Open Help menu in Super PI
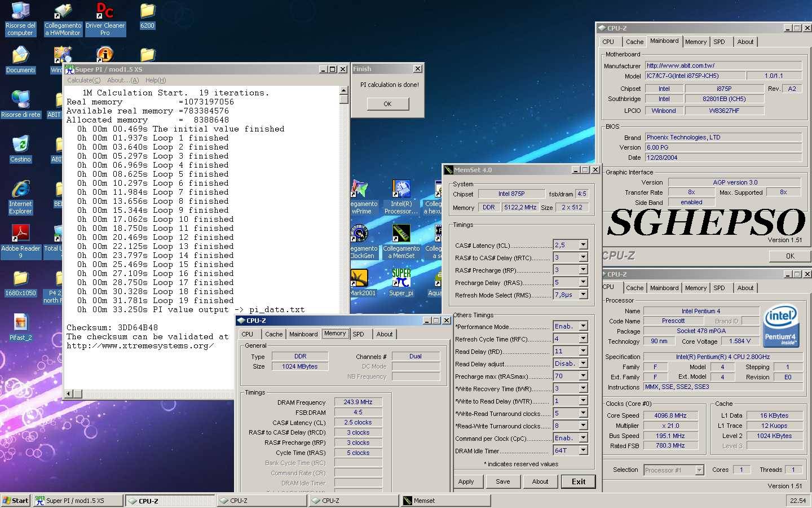The height and width of the screenshot is (508, 812). pos(156,80)
